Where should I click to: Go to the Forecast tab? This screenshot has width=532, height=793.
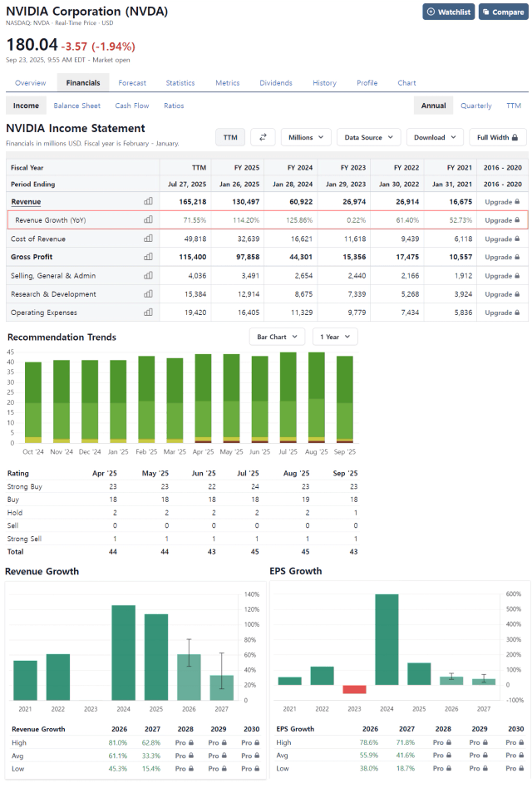132,83
